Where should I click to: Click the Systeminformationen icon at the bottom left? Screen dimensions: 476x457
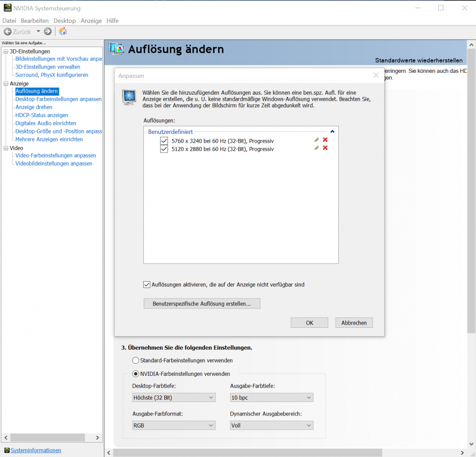(x=7, y=450)
